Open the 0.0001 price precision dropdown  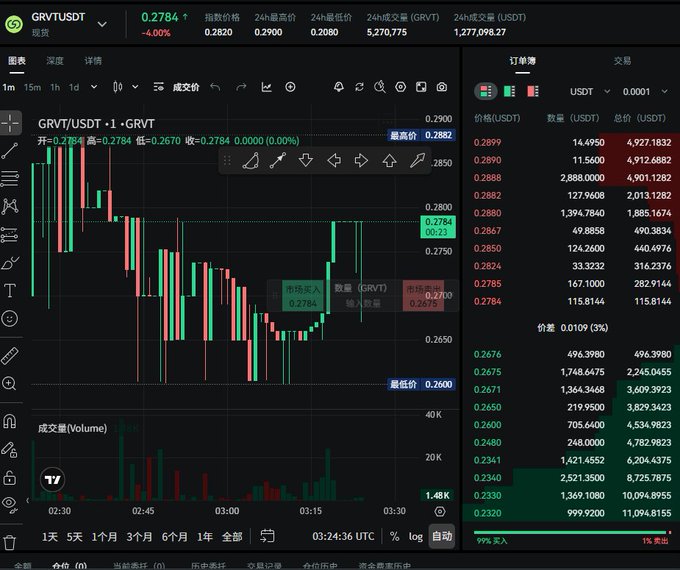645,92
